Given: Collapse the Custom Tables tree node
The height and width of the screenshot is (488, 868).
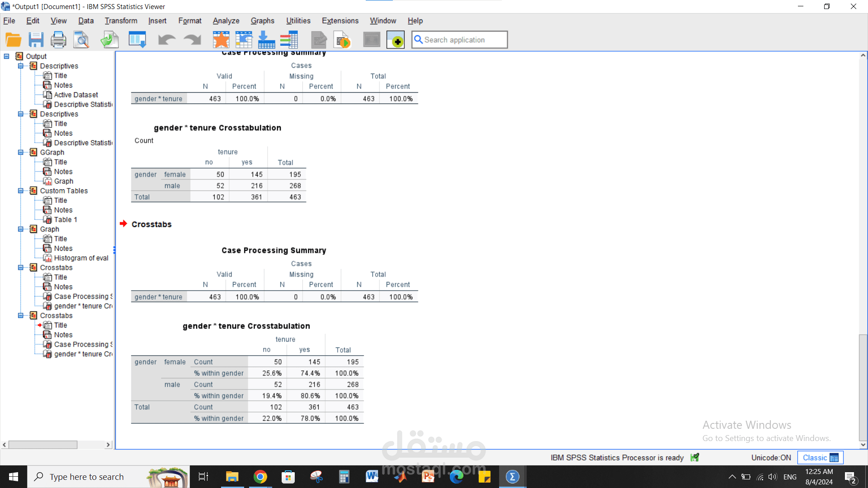Looking at the screenshot, I should click(20, 191).
